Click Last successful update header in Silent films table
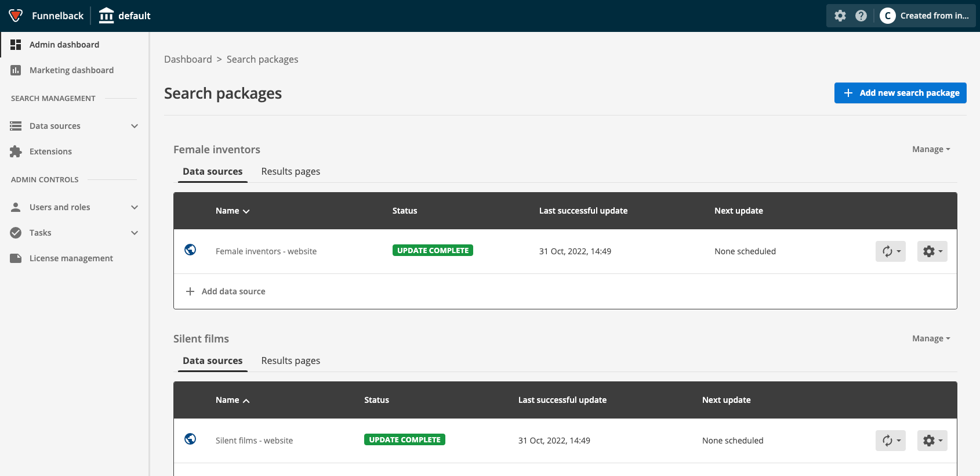The image size is (980, 476). coord(562,400)
